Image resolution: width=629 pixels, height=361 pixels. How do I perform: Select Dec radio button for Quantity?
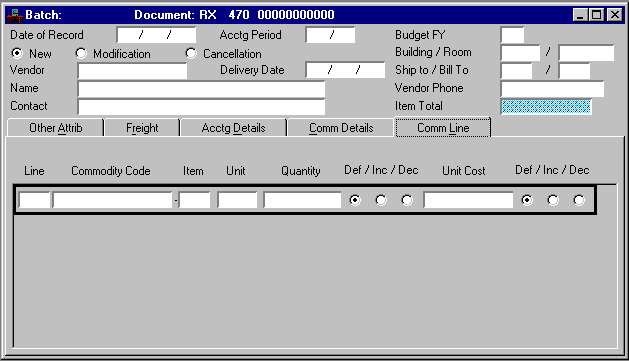(x=407, y=200)
